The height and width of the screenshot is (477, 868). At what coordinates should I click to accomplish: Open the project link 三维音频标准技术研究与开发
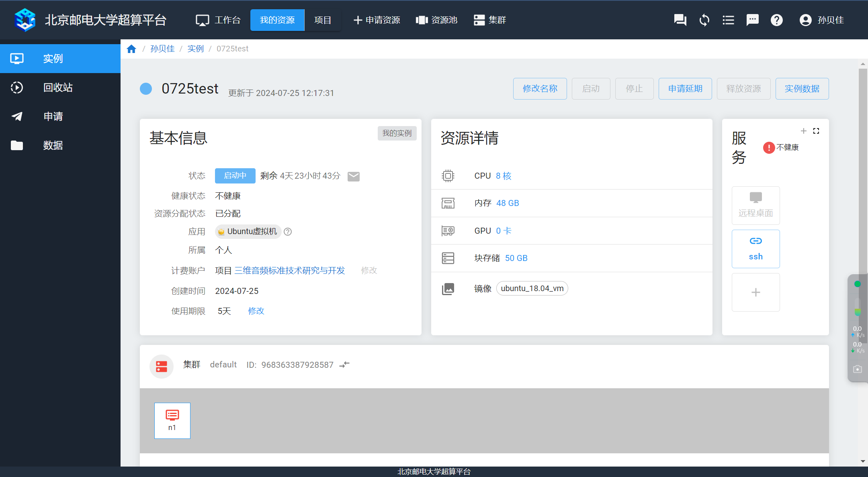(290, 271)
